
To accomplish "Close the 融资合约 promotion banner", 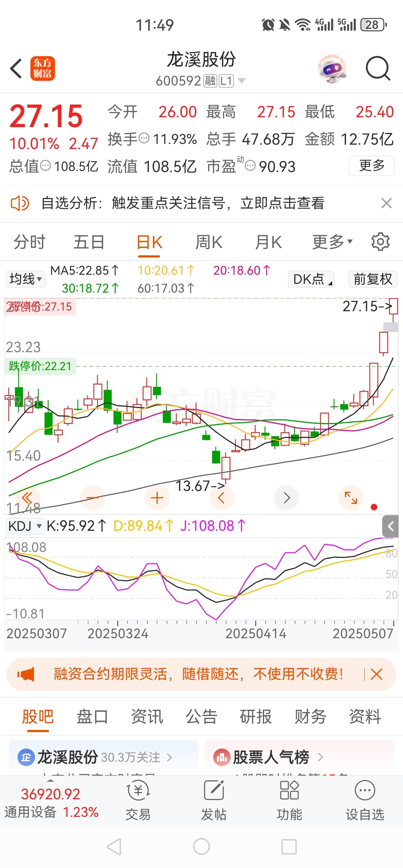I will 376,674.
